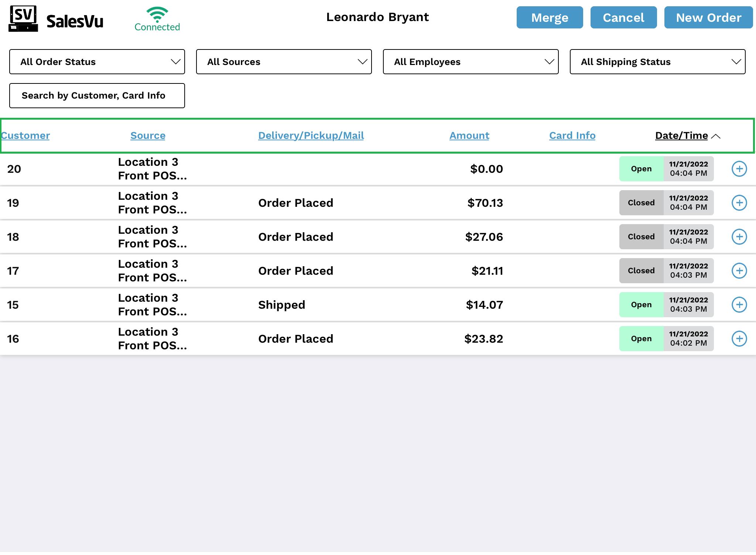Sort orders by Amount column
The image size is (756, 555).
pos(469,136)
